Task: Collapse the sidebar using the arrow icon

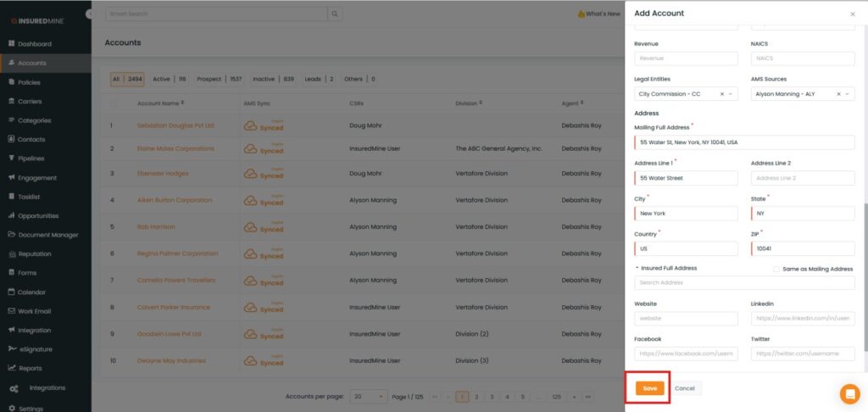Action: click(90, 14)
